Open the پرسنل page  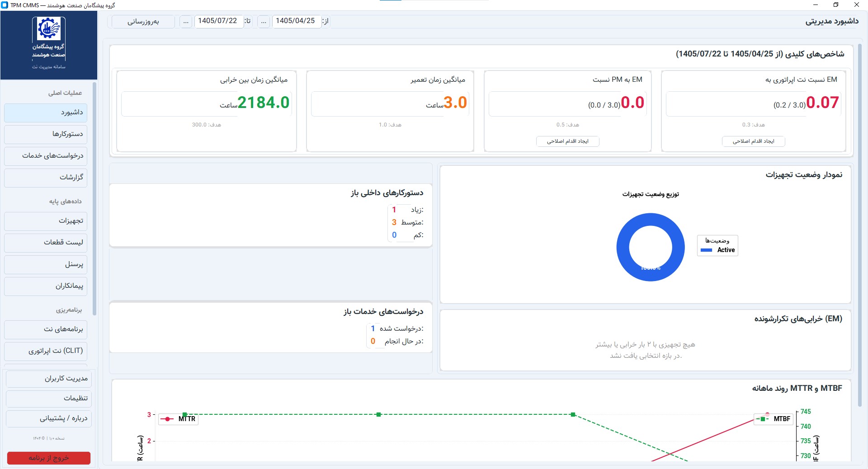tap(46, 264)
